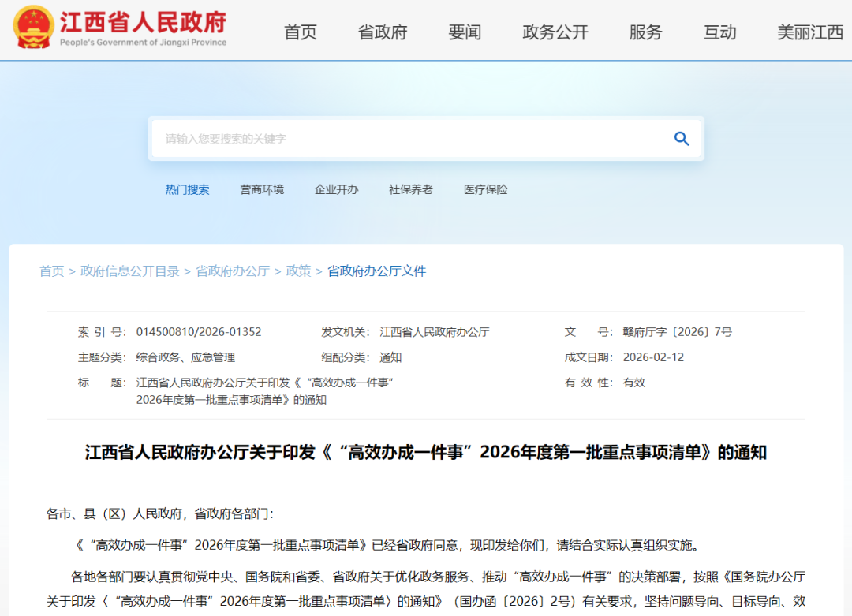
Task: Open the 政务公开 navigation item
Action: tap(555, 32)
